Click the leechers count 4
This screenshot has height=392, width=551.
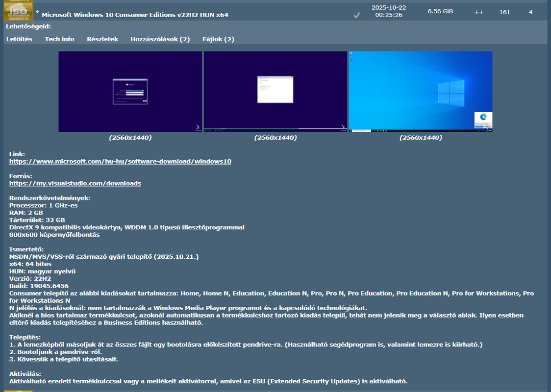(x=530, y=12)
